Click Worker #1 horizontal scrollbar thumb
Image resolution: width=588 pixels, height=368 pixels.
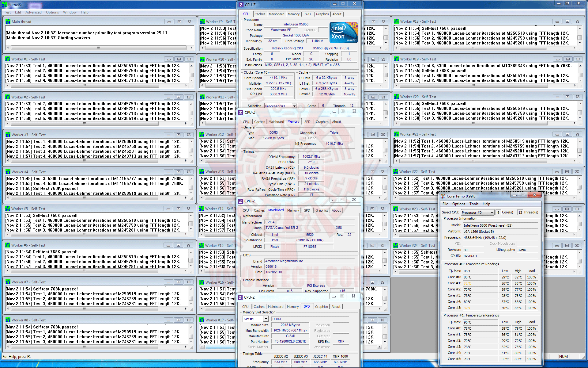coord(85,86)
